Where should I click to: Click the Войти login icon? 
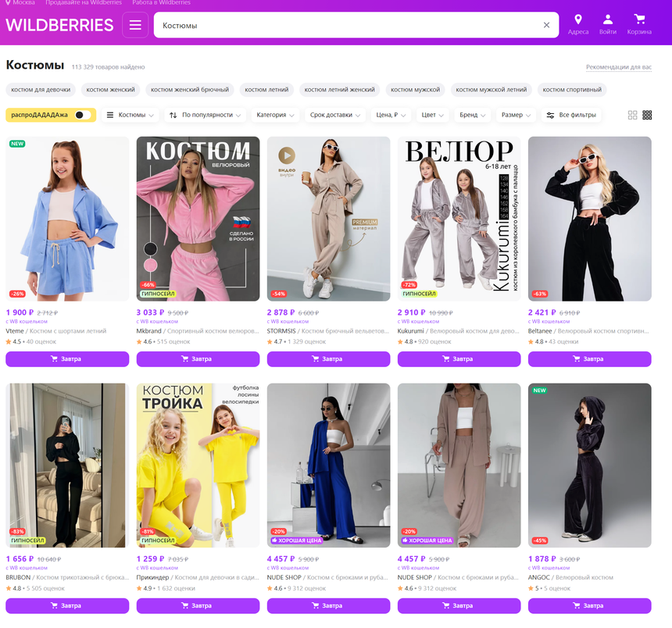coord(608,24)
